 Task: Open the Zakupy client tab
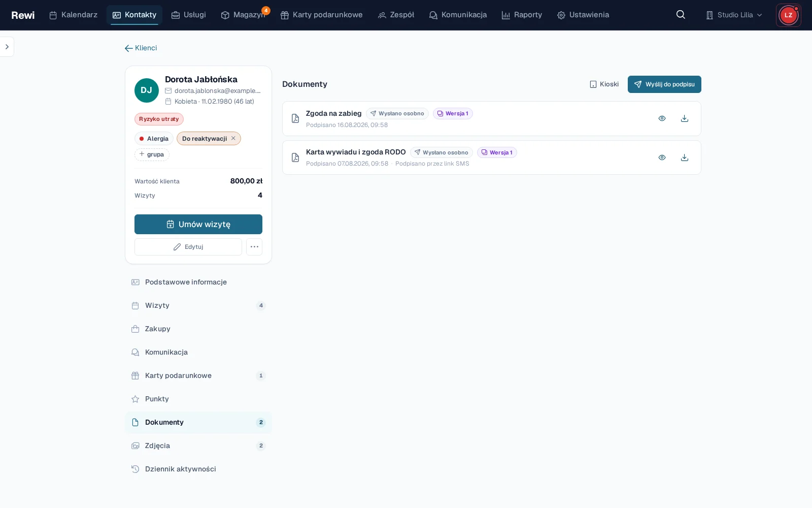(198, 329)
